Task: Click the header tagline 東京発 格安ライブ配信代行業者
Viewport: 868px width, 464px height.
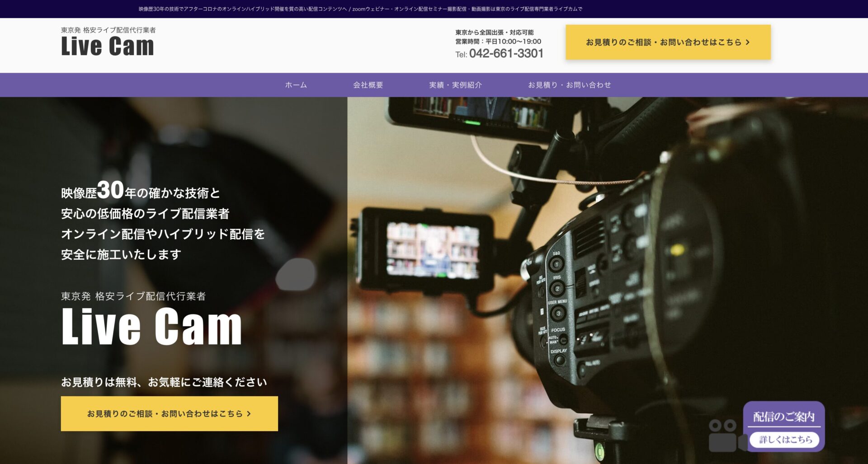Action: [108, 30]
